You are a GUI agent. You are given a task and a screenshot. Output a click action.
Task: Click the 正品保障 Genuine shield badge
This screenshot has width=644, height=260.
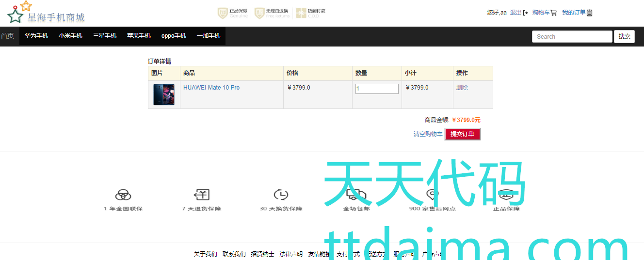point(223,13)
